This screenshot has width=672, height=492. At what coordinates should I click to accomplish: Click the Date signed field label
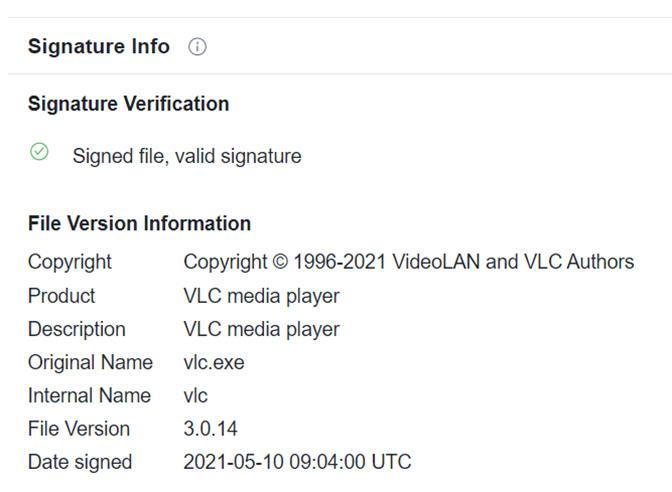click(80, 462)
